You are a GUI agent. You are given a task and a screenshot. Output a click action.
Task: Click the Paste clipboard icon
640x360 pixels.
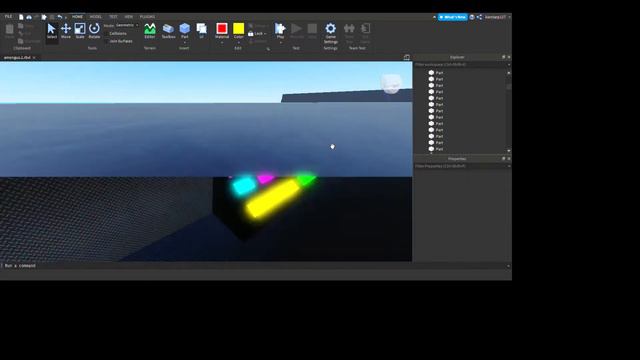pos(9,29)
